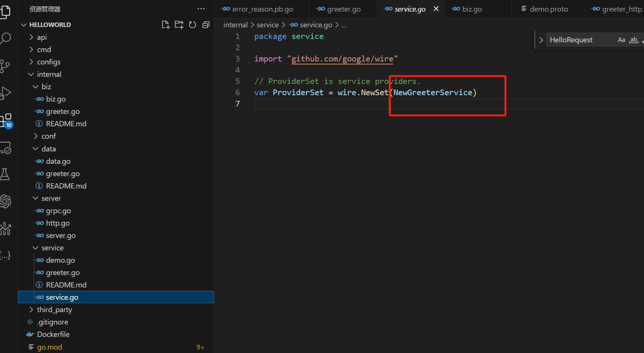644x353 pixels.
Task: Follow the github.com/google/wire import link
Action: click(x=342, y=59)
